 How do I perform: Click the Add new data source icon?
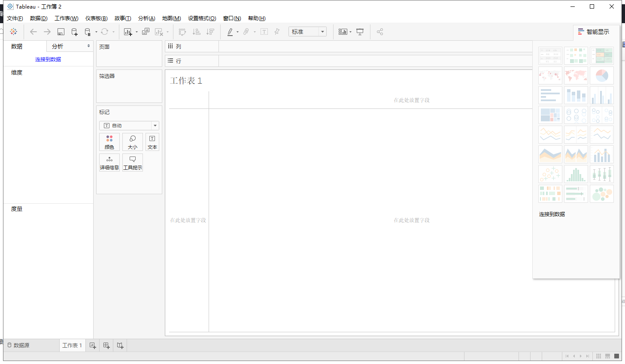pyautogui.click(x=74, y=32)
